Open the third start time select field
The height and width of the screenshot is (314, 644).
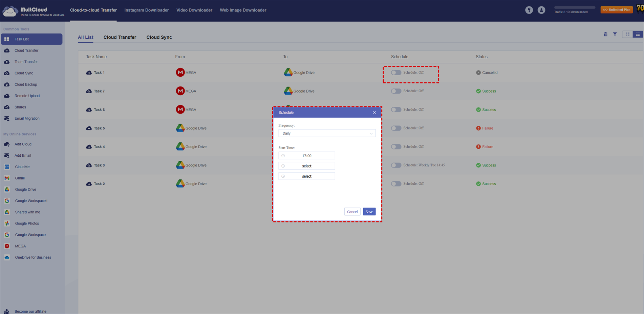[x=307, y=176]
